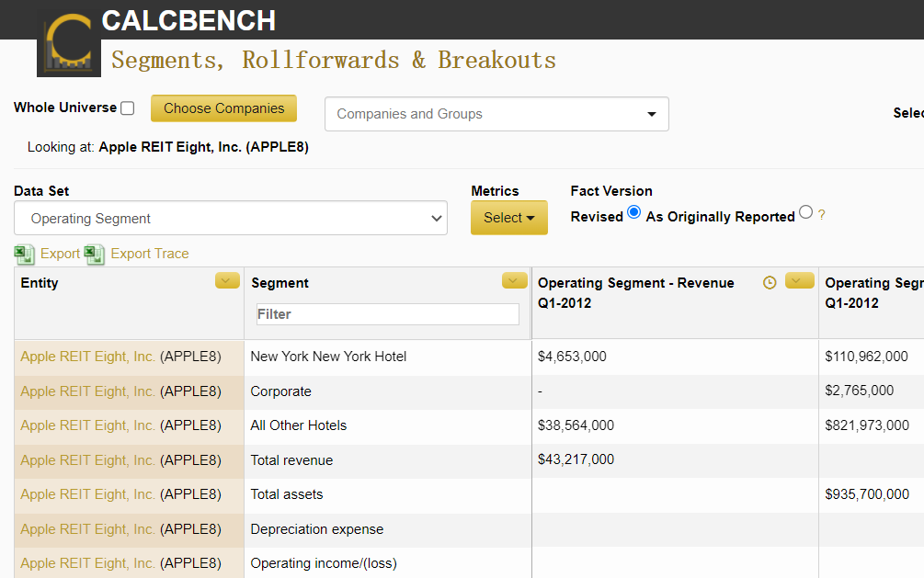Click the Total revenue segment cell
Viewport: 924px width, 578px height.
[388, 460]
